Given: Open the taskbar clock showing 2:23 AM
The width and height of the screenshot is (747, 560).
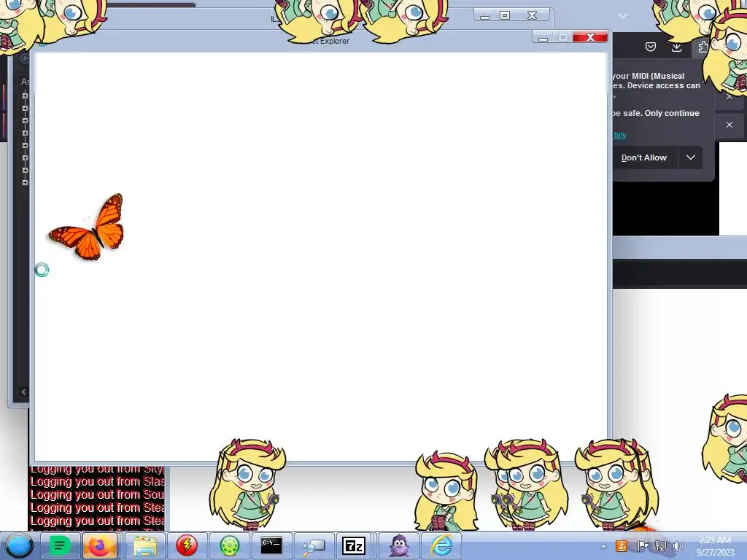Looking at the screenshot, I should coord(715,546).
